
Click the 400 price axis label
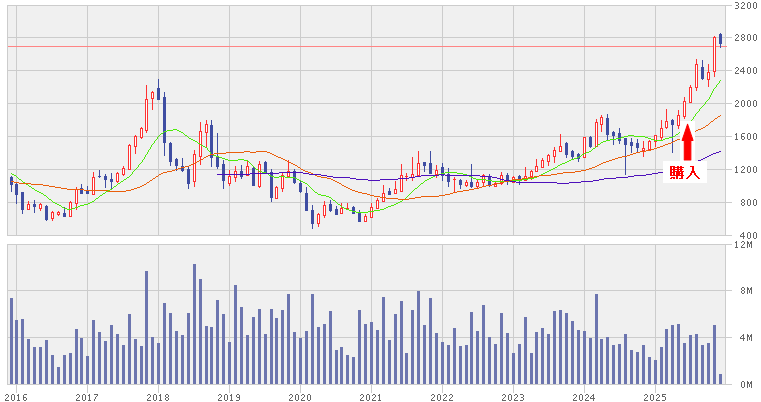[743, 236]
